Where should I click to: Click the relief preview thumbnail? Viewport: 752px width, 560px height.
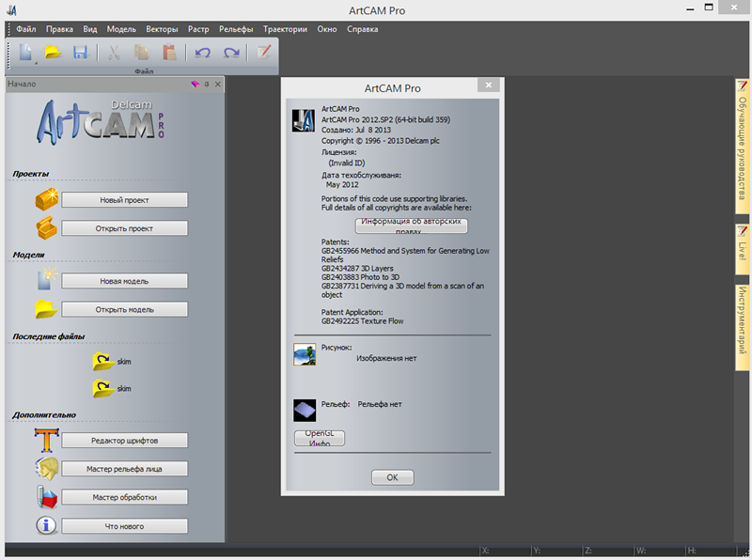(305, 411)
